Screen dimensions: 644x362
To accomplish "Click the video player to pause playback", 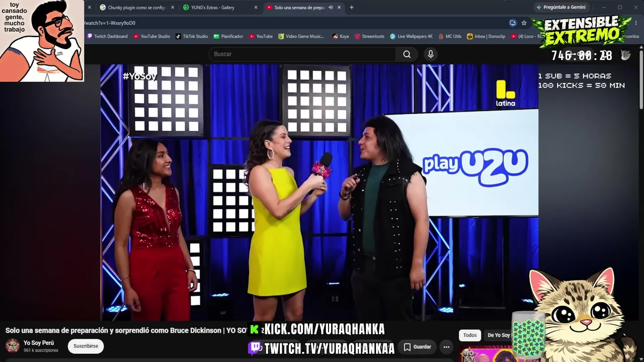I will 319,192.
